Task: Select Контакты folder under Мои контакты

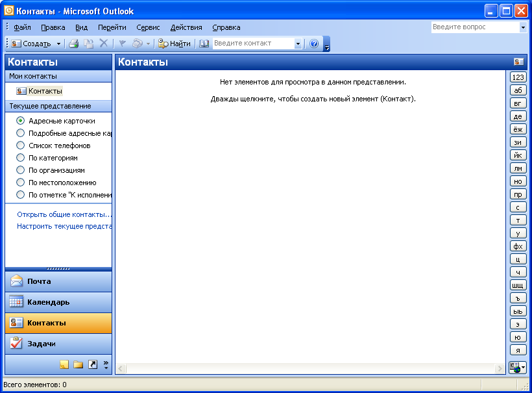Action: [x=40, y=91]
